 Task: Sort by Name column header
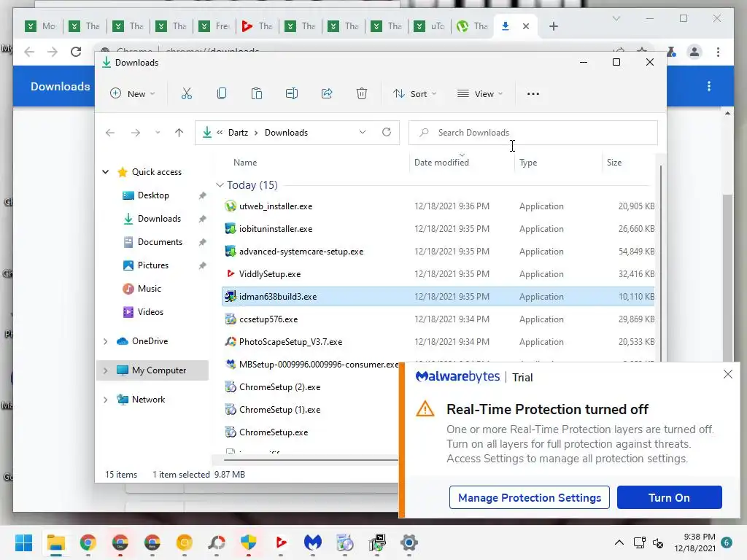pos(245,163)
